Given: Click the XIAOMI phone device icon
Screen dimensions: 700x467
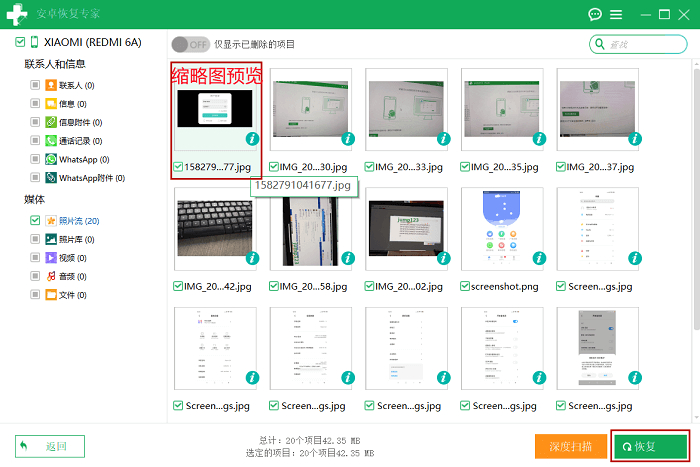Looking at the screenshot, I should (34, 42).
